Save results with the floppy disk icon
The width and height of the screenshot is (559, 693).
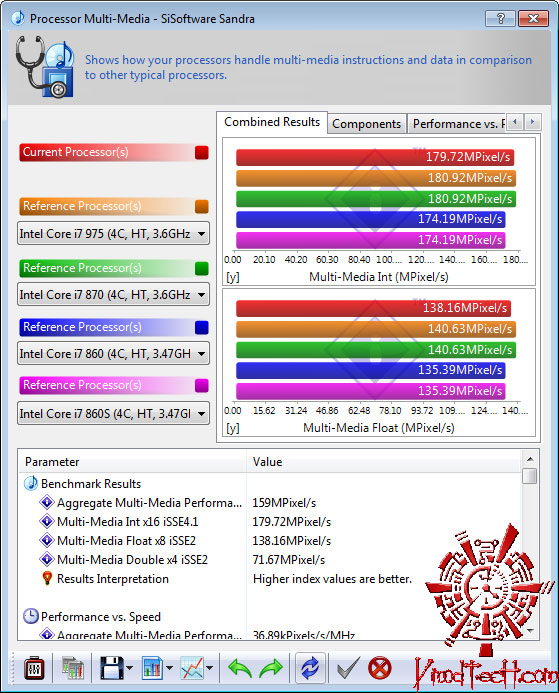click(x=111, y=668)
